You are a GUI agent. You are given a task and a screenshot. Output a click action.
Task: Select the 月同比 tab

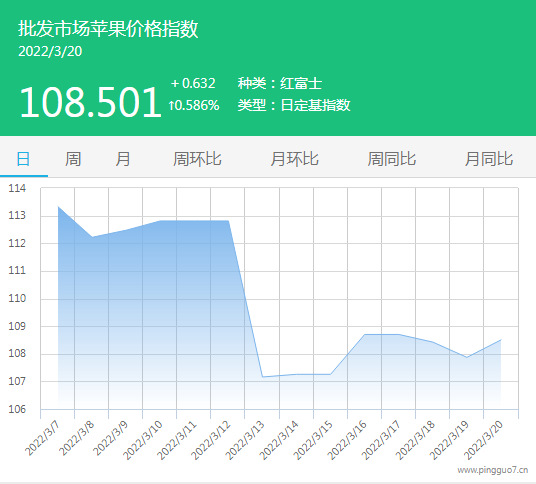(489, 159)
